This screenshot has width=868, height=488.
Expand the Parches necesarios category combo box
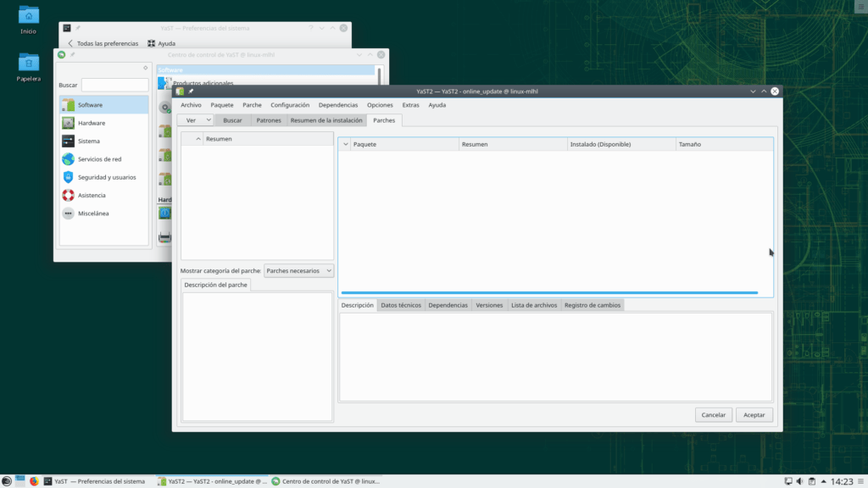(x=299, y=270)
